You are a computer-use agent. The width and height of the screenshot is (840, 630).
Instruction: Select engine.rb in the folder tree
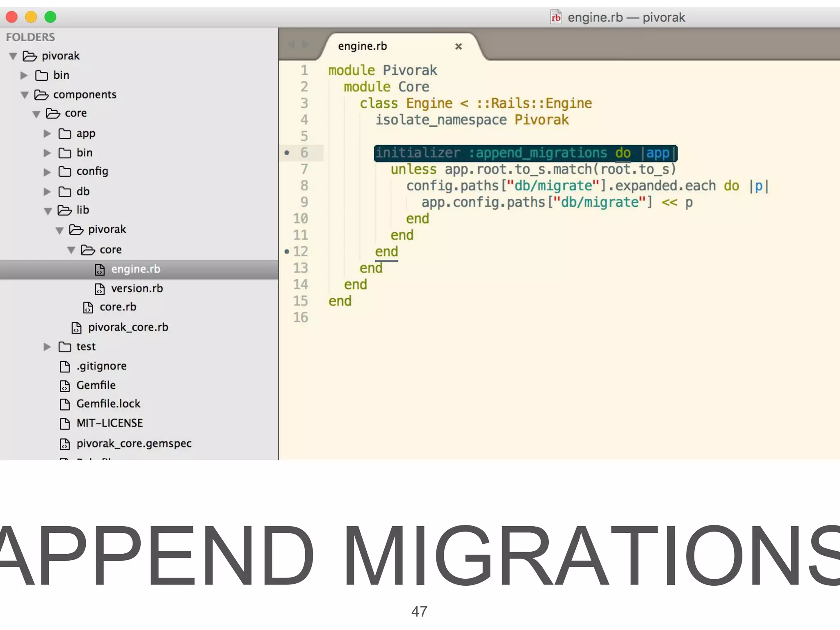coord(139,269)
